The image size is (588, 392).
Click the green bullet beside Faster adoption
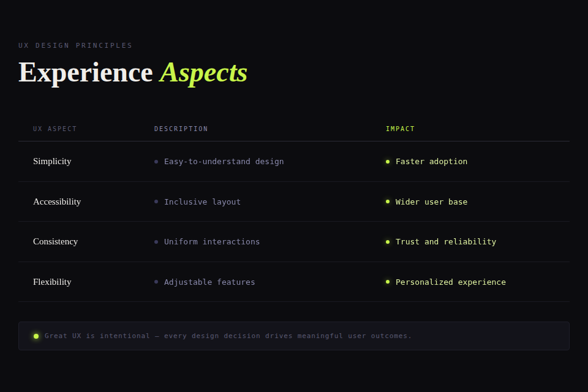[x=388, y=162]
